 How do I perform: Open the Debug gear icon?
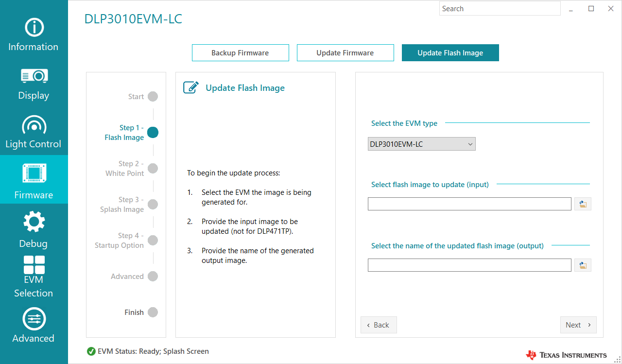pos(34,222)
